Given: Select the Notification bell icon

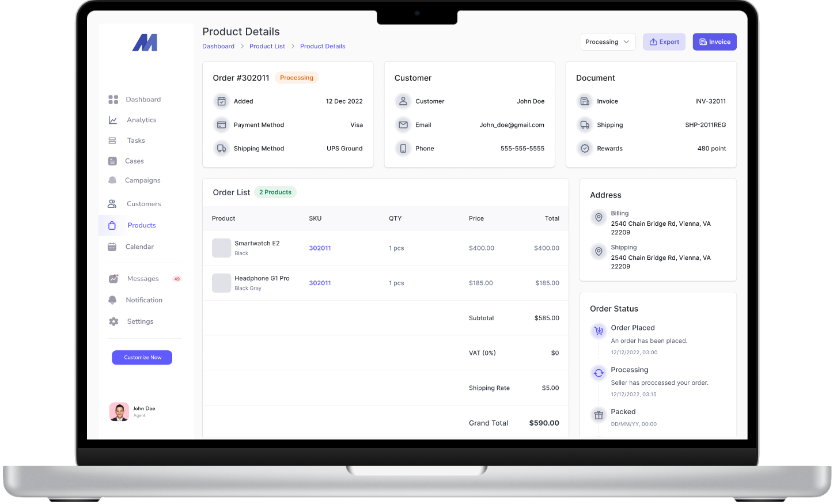Looking at the screenshot, I should [x=112, y=300].
